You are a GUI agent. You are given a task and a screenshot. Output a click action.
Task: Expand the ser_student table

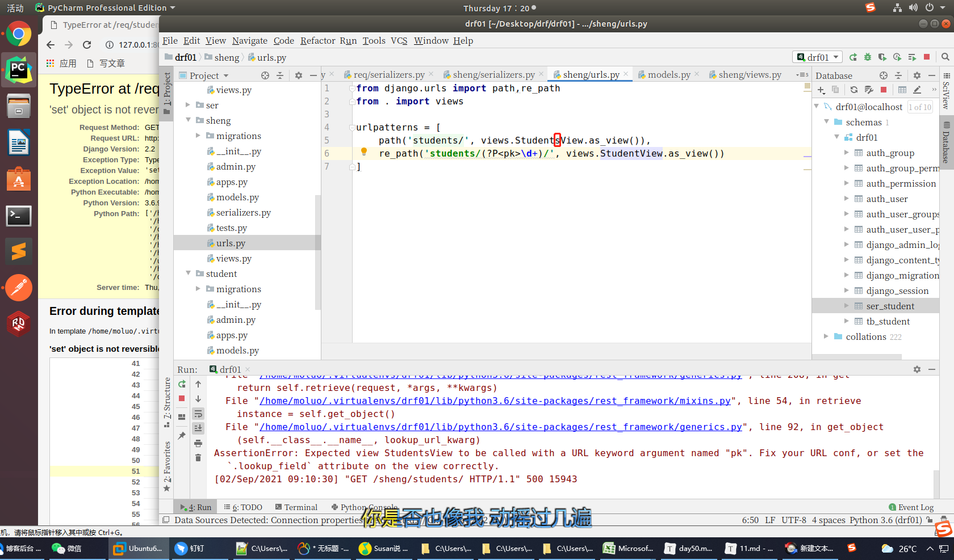pos(847,306)
